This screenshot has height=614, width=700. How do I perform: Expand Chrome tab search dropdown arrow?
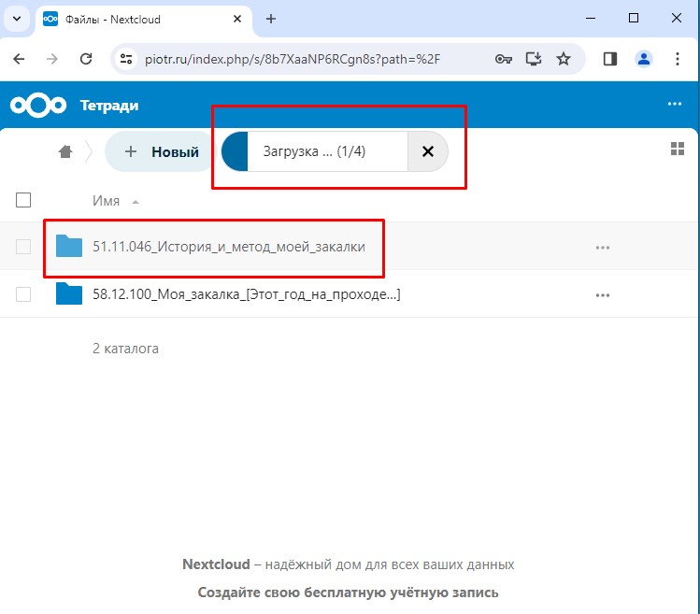coord(16,19)
